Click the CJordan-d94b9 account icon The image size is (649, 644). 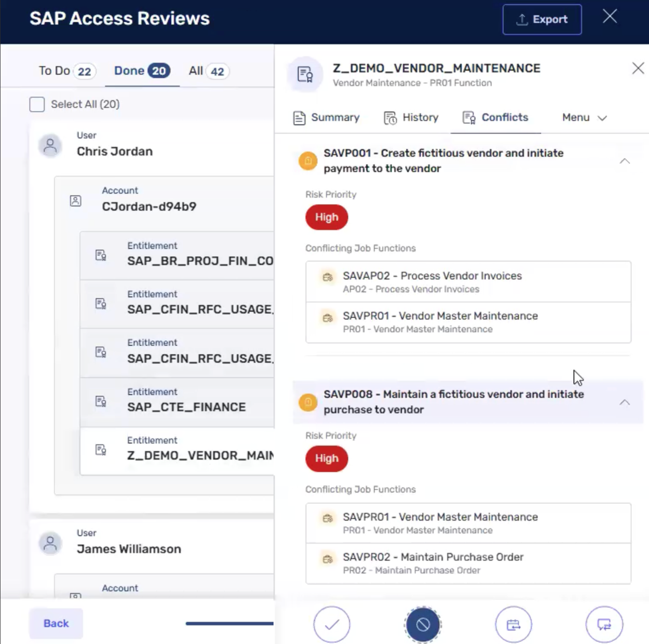pyautogui.click(x=75, y=201)
